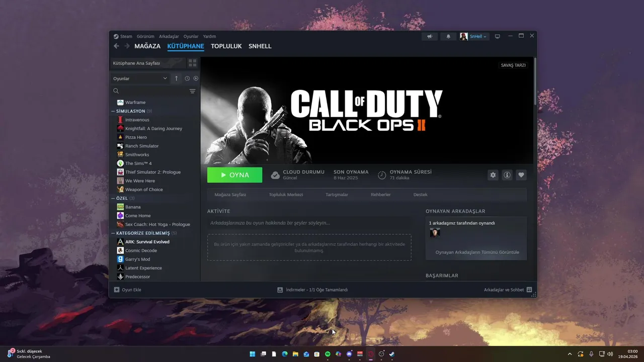644x362 pixels.
Task: Open the Topluluk Merkezi link
Action: [x=286, y=195]
